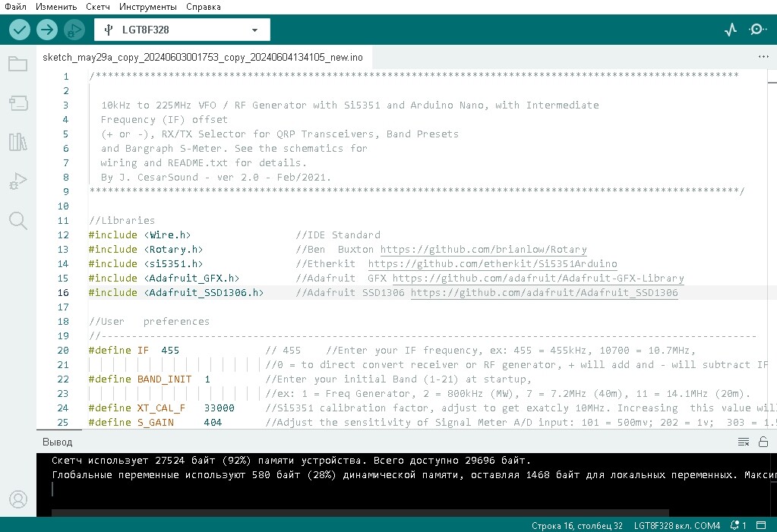This screenshot has width=777, height=532.
Task: Open the Скетч menu
Action: [x=98, y=7]
